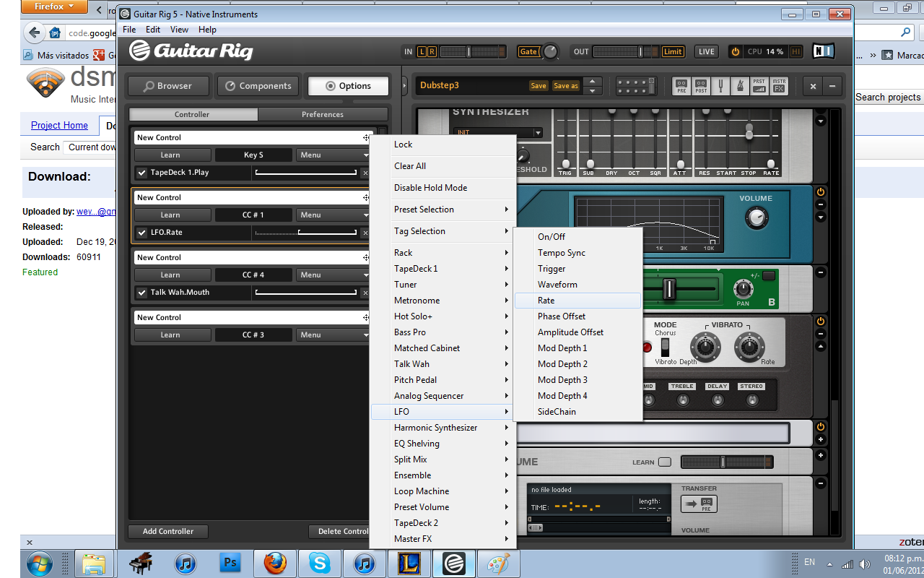Image resolution: width=924 pixels, height=578 pixels.
Task: Turn the Gate threshold knob
Action: (x=551, y=51)
